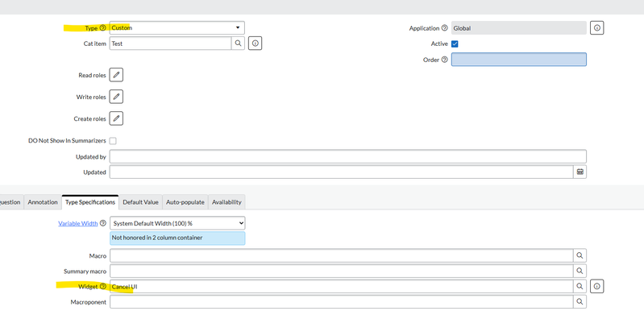Edit Write roles with pencil icon
The height and width of the screenshot is (311, 644).
pyautogui.click(x=116, y=97)
